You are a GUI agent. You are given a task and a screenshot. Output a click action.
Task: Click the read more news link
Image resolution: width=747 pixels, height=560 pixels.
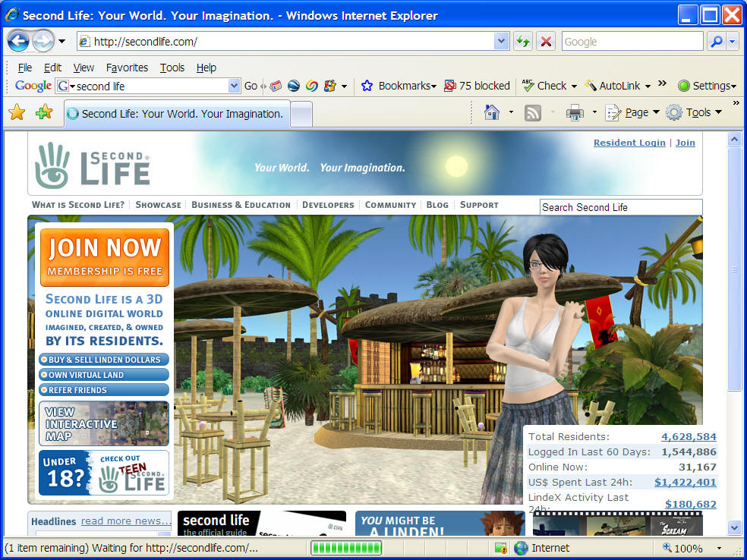click(x=126, y=521)
